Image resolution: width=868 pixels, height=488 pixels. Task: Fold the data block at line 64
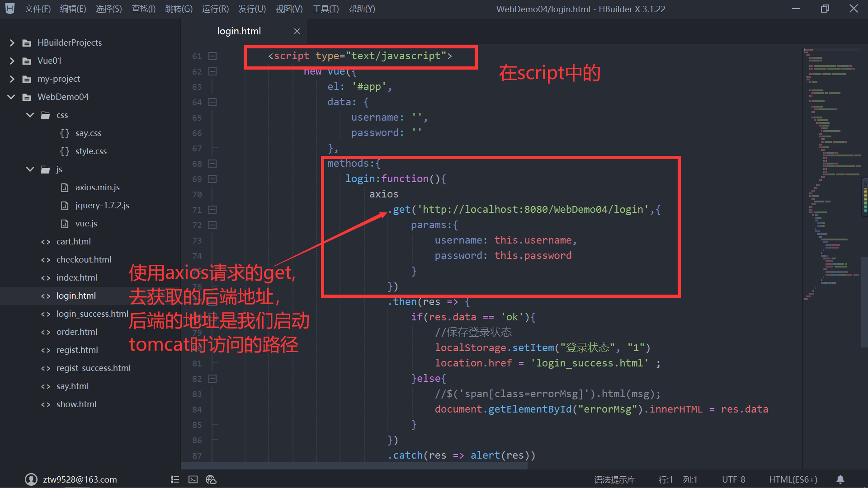coord(212,102)
